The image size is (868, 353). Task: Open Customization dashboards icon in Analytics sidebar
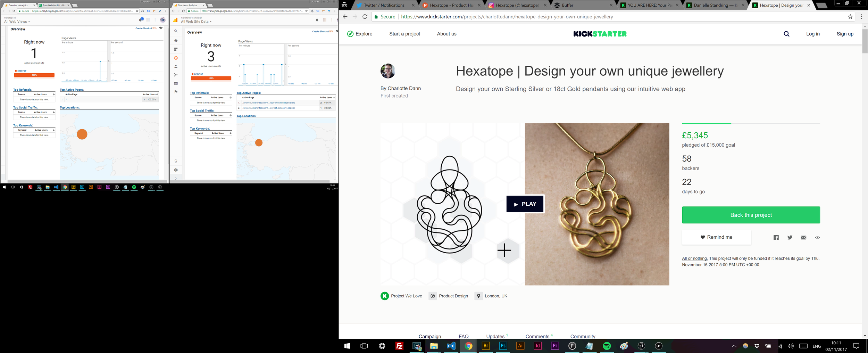tap(176, 49)
